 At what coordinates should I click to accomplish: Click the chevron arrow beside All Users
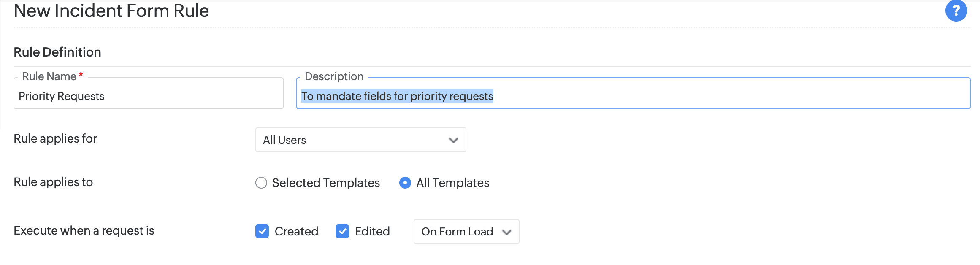pyautogui.click(x=453, y=140)
